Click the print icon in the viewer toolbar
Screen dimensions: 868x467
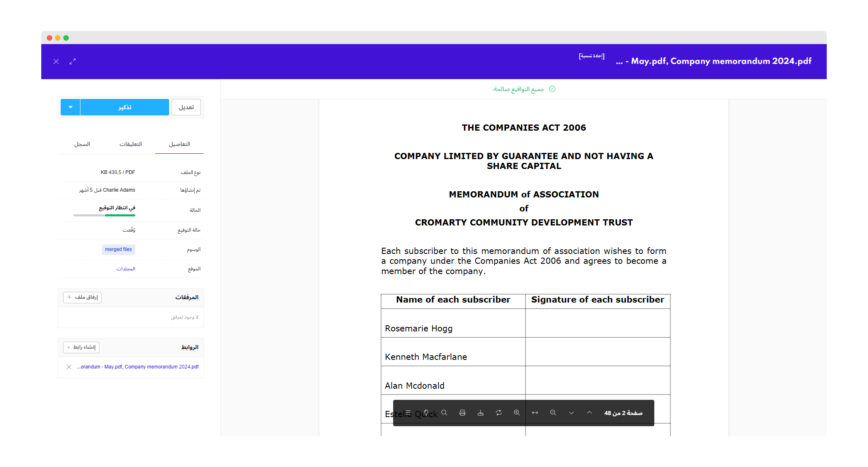(x=462, y=413)
